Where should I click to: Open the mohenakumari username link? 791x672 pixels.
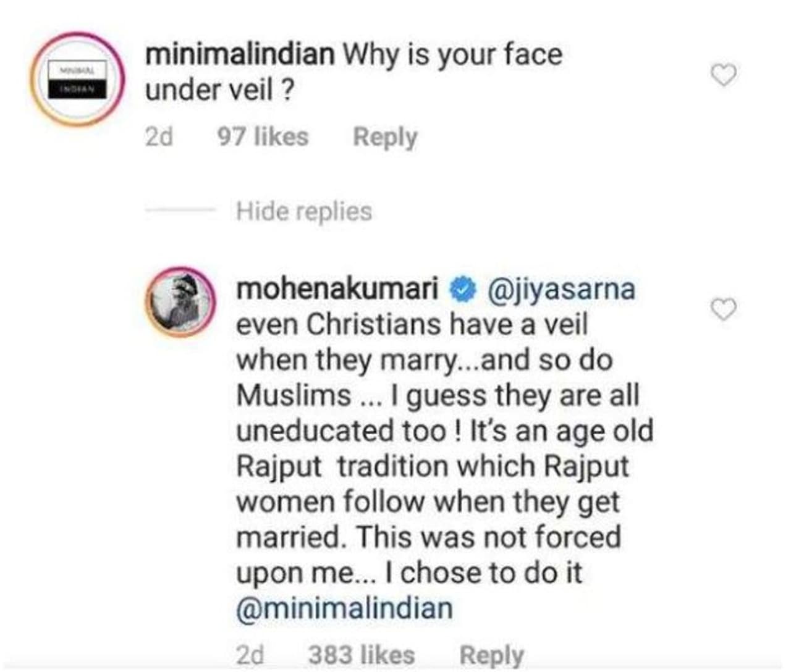click(x=337, y=289)
